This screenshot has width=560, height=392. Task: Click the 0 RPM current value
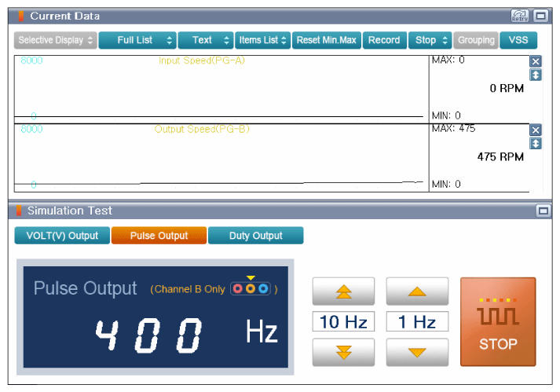tap(507, 88)
